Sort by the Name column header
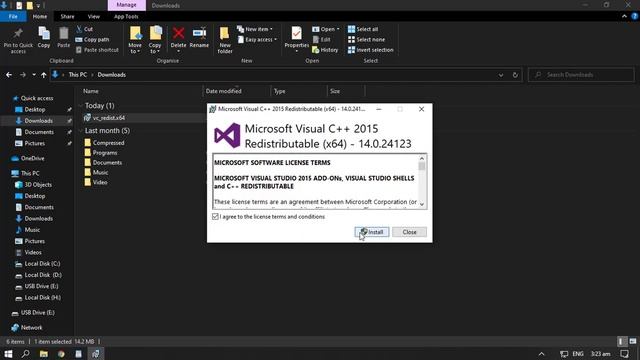640x360 pixels. (x=91, y=91)
